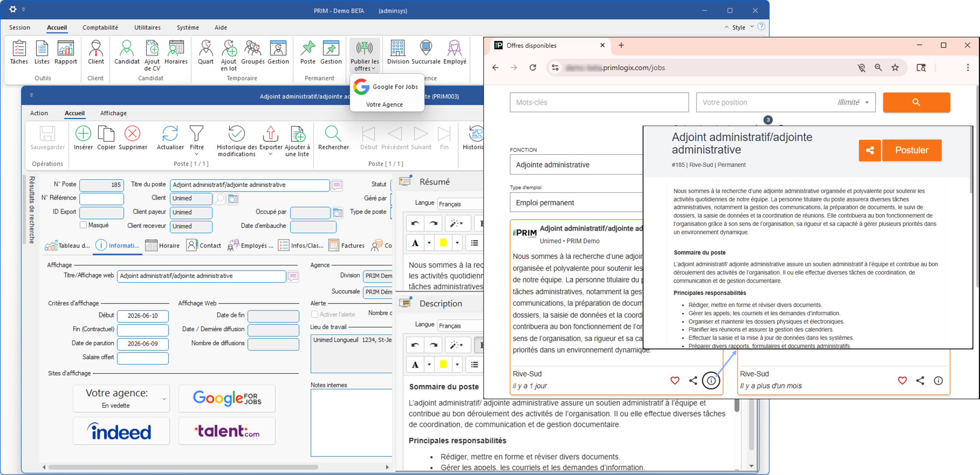The height and width of the screenshot is (475, 980).
Task: Click the Supprimer red X icon
Action: click(x=132, y=138)
